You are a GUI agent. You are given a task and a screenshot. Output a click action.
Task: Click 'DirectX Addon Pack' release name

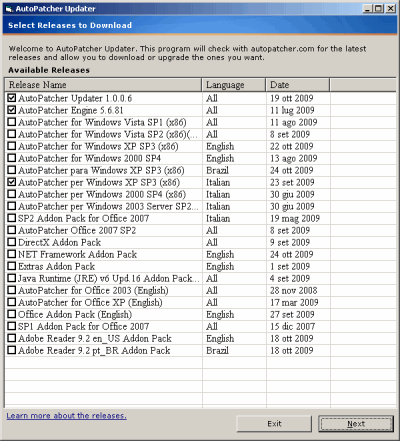coord(59,242)
